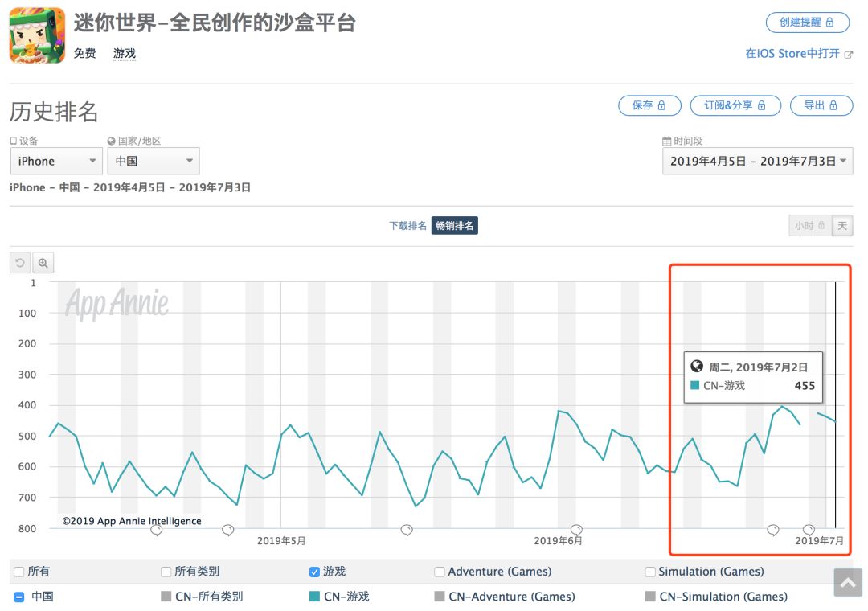Click the teal CN-游戏 legend swatch
This screenshot has width=868, height=611.
tap(314, 597)
